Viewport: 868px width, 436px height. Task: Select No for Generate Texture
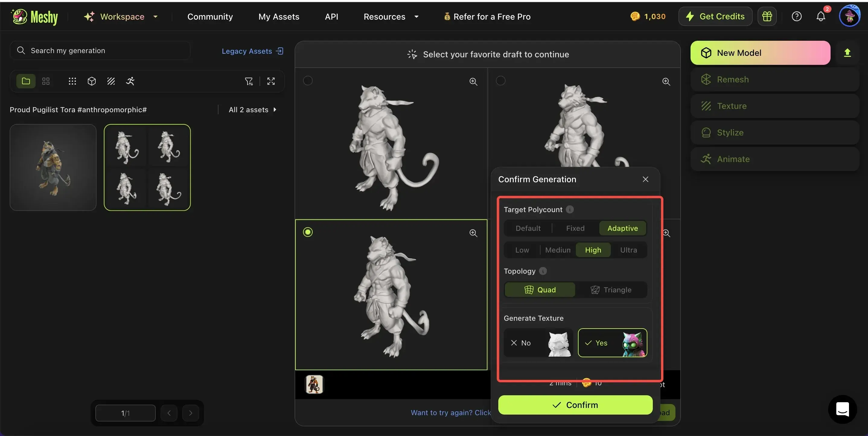(538, 343)
